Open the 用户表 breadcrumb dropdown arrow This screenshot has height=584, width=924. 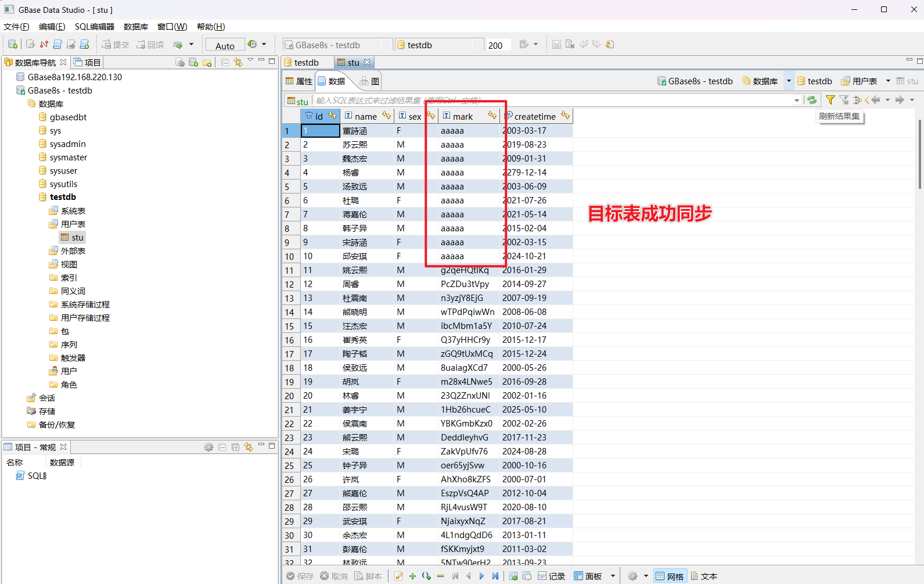tap(888, 81)
